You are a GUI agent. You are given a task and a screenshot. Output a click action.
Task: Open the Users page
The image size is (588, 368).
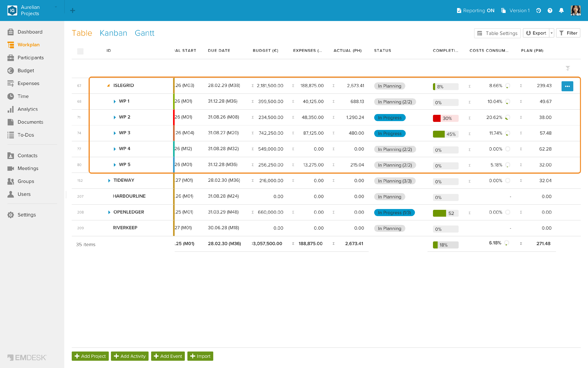[19, 194]
